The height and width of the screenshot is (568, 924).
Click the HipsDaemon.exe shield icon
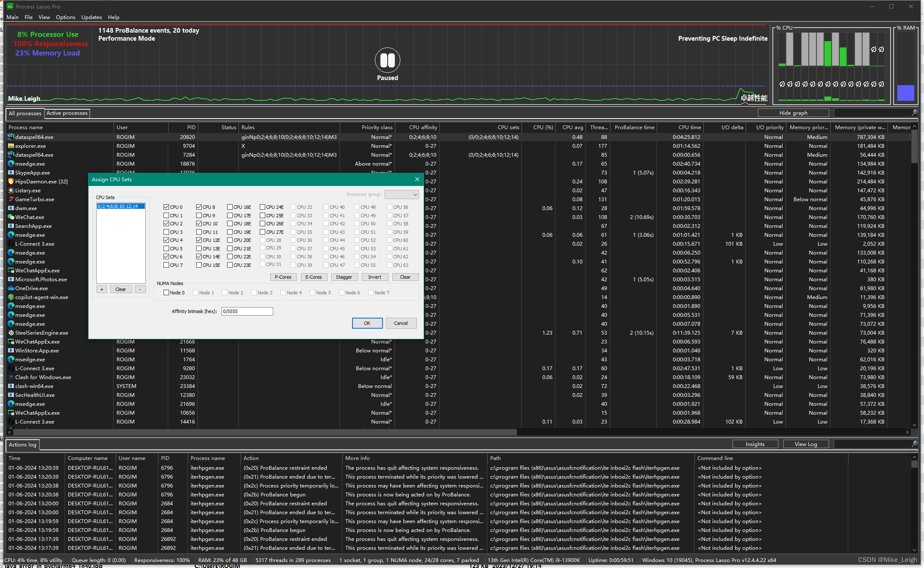tap(11, 181)
